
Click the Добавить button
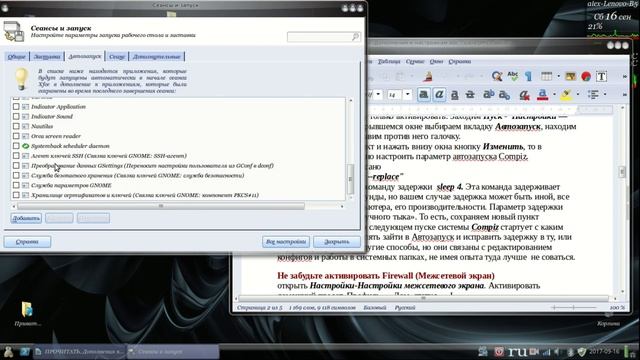point(26,218)
